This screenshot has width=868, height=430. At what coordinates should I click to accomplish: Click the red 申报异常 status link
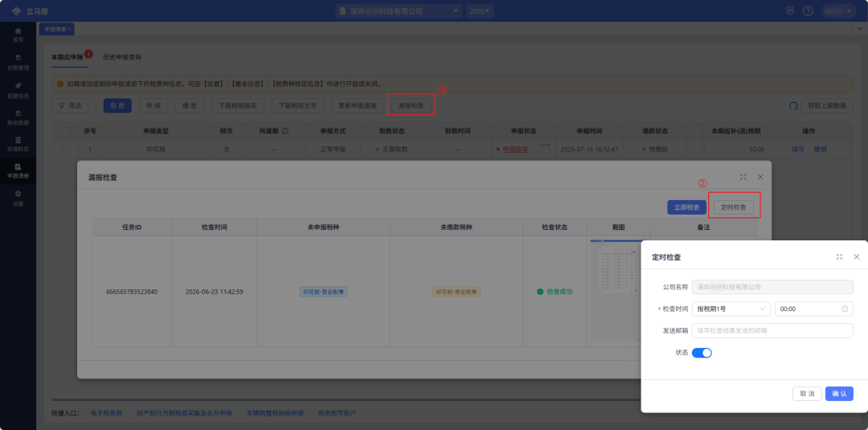point(515,149)
